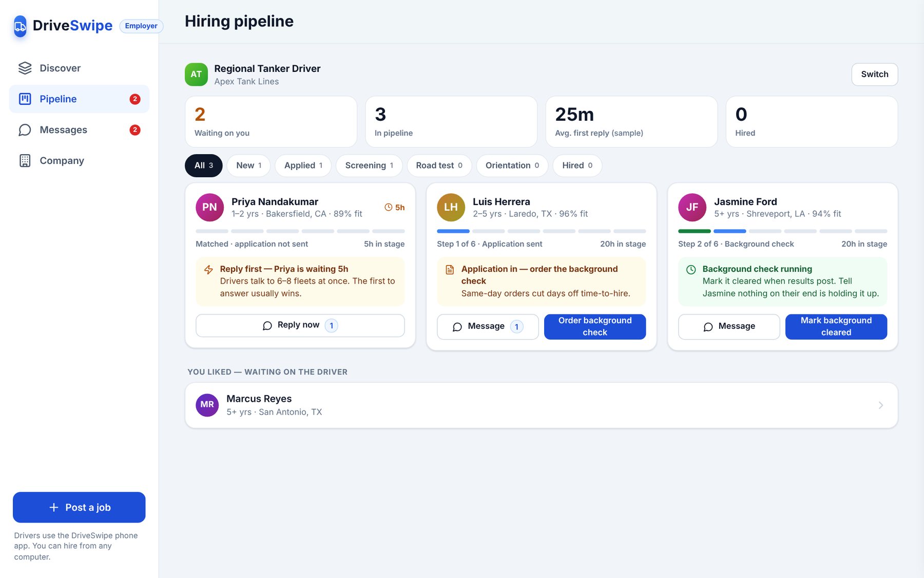This screenshot has width=924, height=578.
Task: Click the red badge on Pipeline nav item
Action: tap(135, 99)
